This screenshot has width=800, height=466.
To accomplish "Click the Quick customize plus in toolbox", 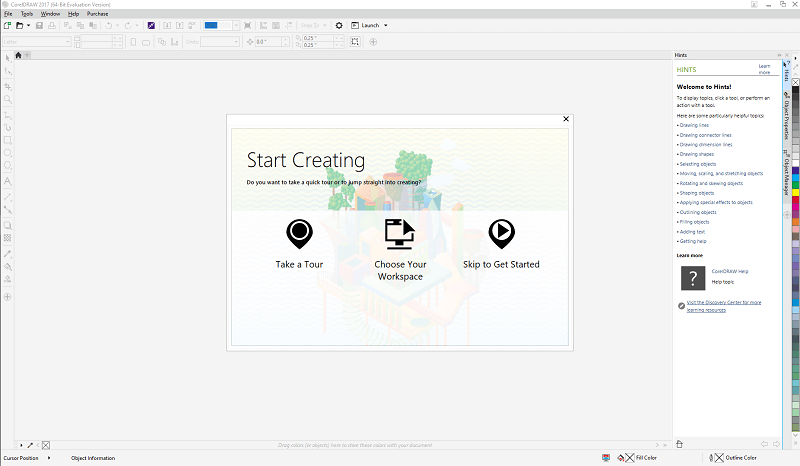I will coord(8,297).
